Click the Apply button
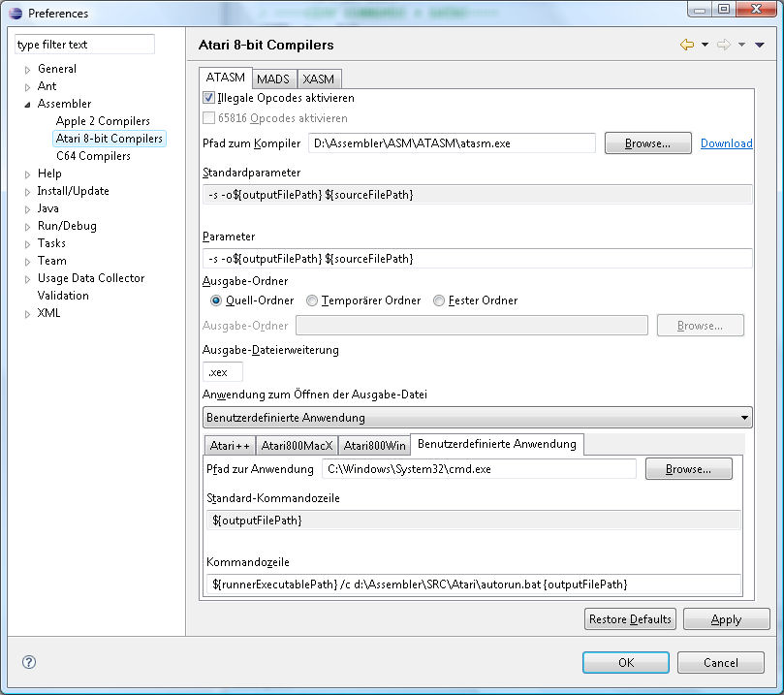 (727, 619)
